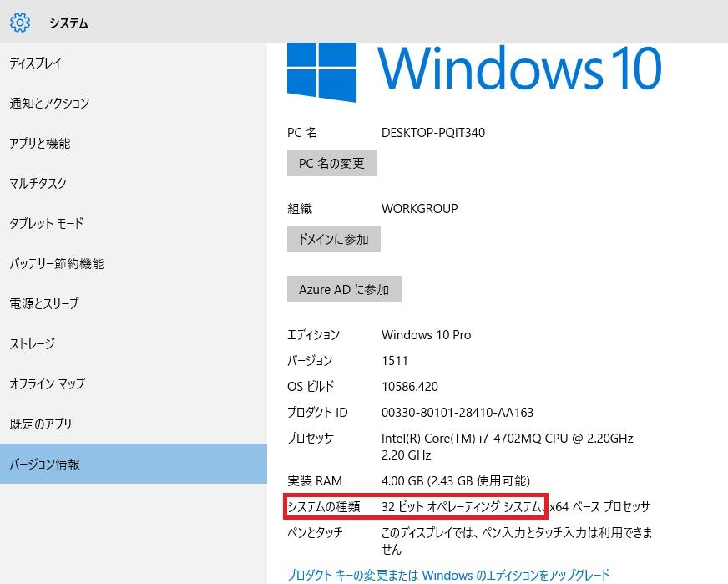Click product ID 00330-80101-28410-AA163
The height and width of the screenshot is (584, 728).
(458, 412)
